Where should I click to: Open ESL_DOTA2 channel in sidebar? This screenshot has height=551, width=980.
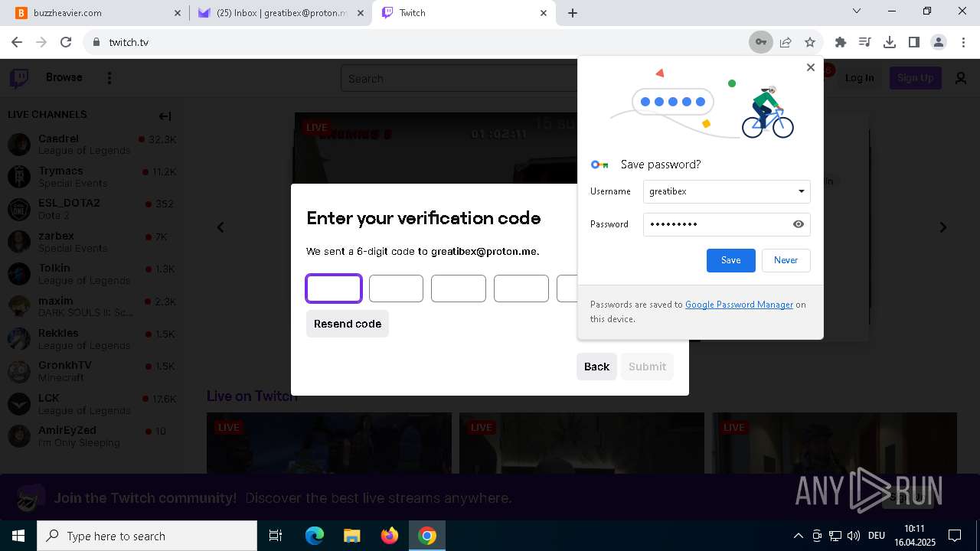pyautogui.click(x=92, y=209)
